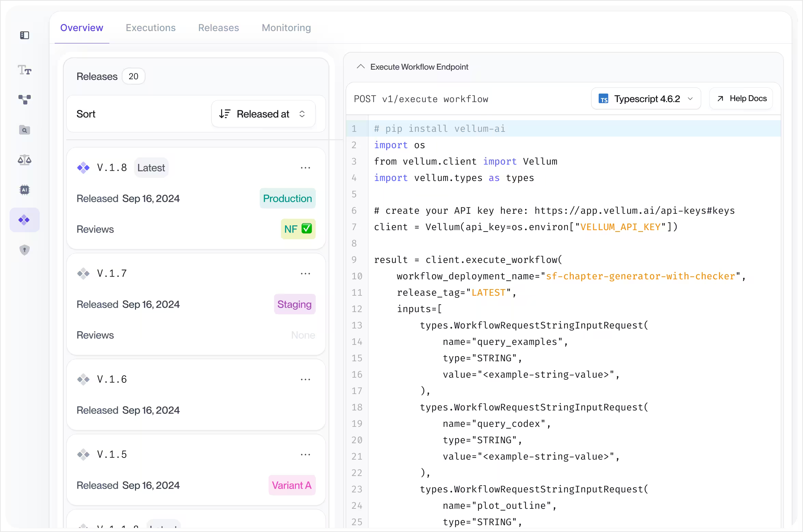Open the three-dot menu for V.1.6
803x532 pixels.
305,379
